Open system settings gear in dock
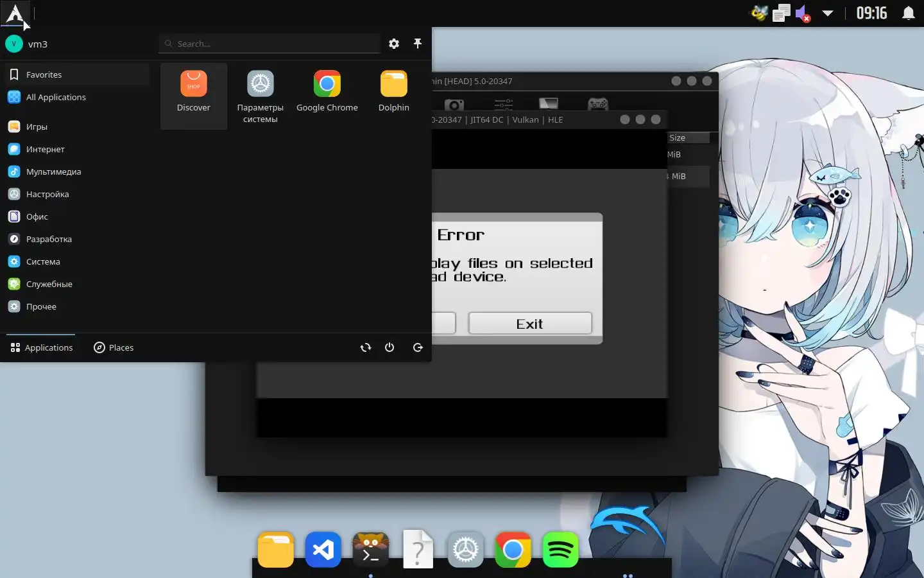Screen dimensions: 924x578 point(466,550)
